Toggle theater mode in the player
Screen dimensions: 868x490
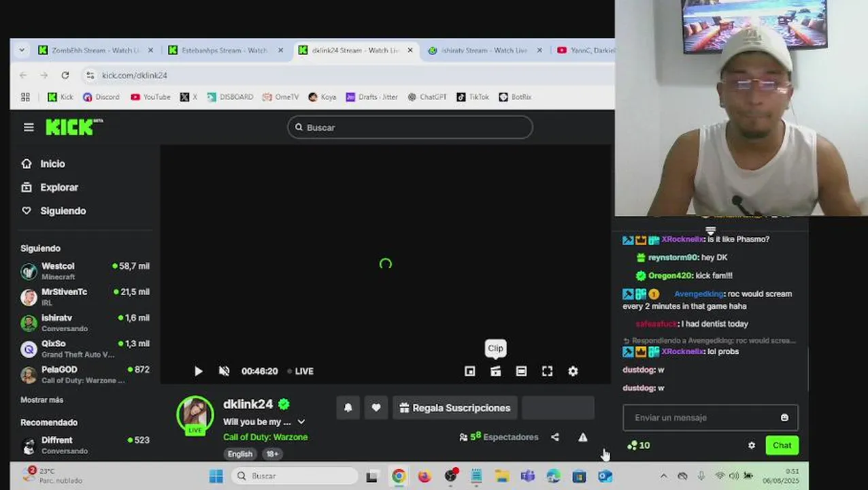point(521,371)
